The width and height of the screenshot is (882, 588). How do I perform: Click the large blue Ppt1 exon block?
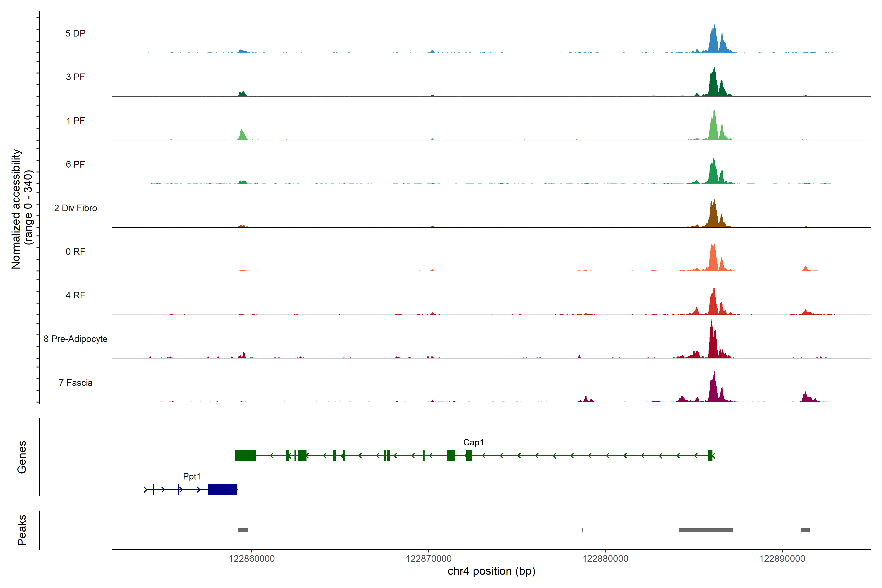pos(223,489)
